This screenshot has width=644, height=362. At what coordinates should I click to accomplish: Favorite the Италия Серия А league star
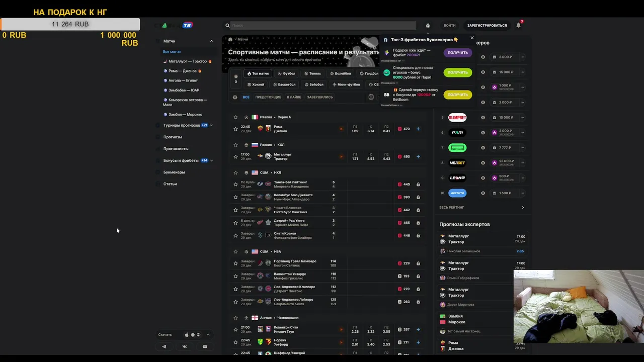pos(235,117)
